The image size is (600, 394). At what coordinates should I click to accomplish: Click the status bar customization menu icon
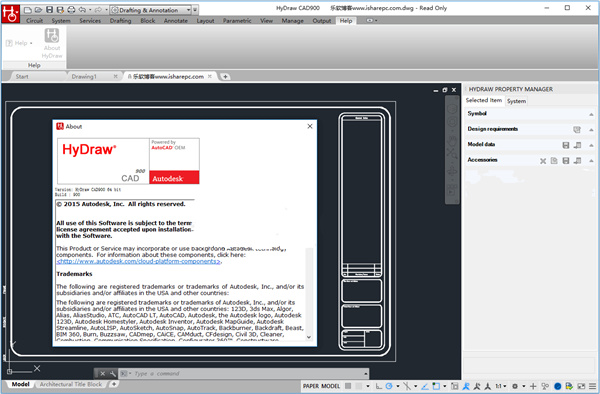(x=592, y=386)
